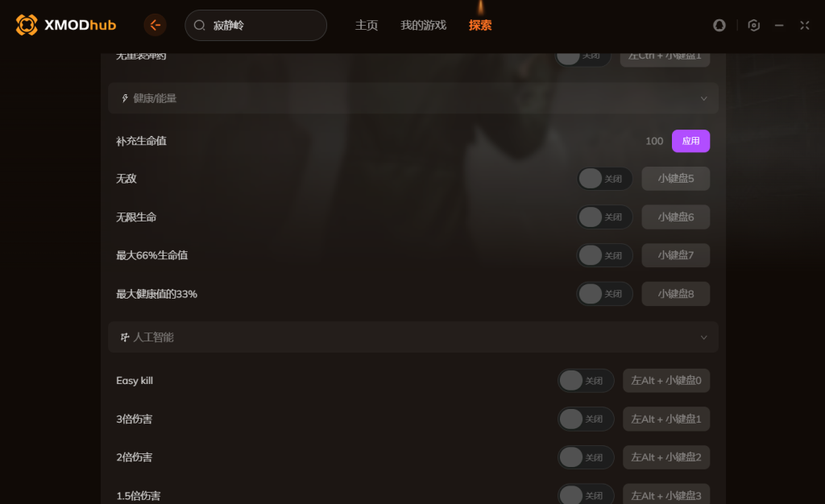Open the notifications bell icon

(719, 25)
